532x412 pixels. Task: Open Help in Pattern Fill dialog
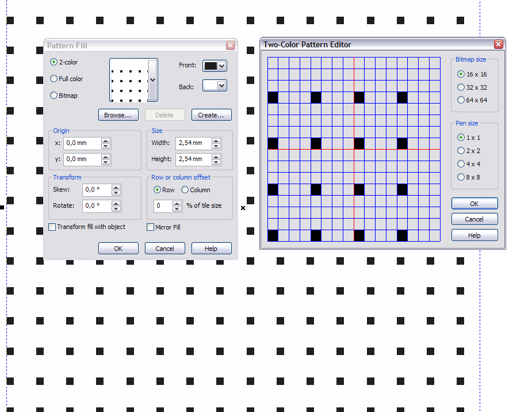[x=212, y=249]
